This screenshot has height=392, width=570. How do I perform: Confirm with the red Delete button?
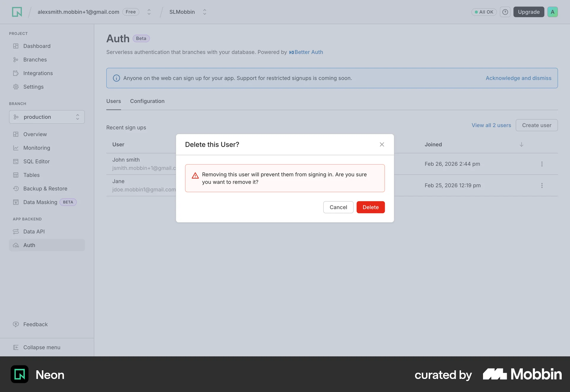tap(370, 207)
